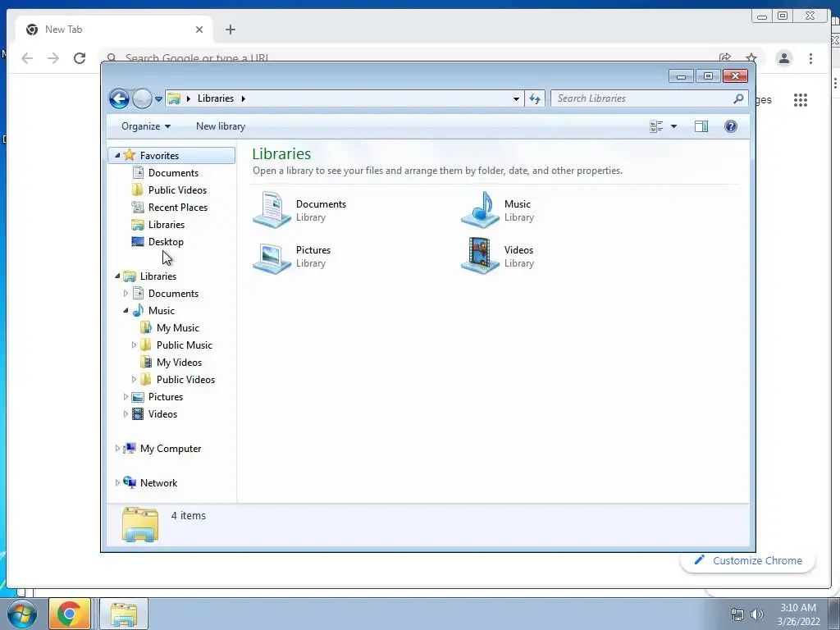
Task: Open Explorer help
Action: coord(731,126)
